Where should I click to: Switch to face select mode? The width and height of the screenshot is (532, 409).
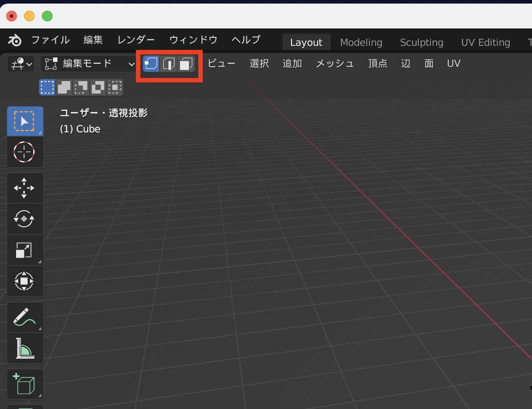[186, 64]
